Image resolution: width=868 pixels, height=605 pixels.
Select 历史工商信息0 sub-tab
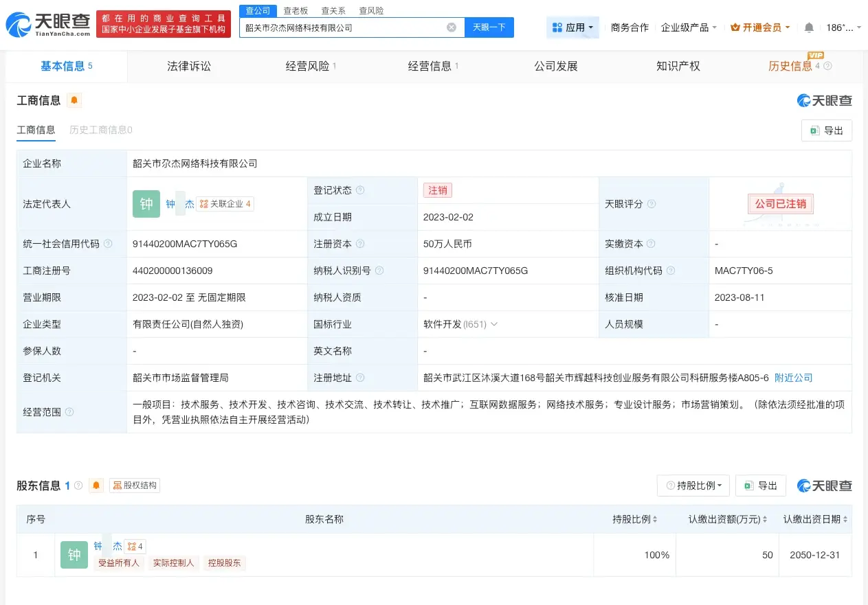tap(101, 130)
